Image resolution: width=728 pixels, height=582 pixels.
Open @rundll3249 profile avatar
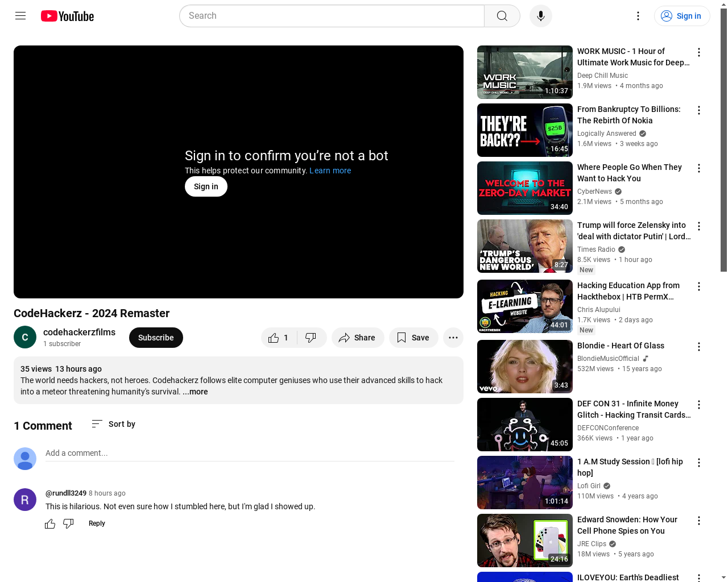click(x=25, y=500)
